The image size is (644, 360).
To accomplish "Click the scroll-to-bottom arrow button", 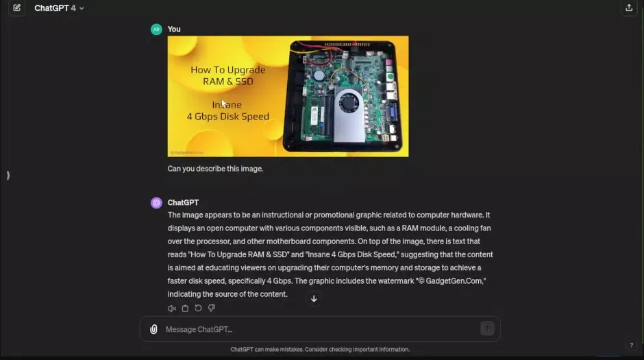I will pyautogui.click(x=314, y=299).
